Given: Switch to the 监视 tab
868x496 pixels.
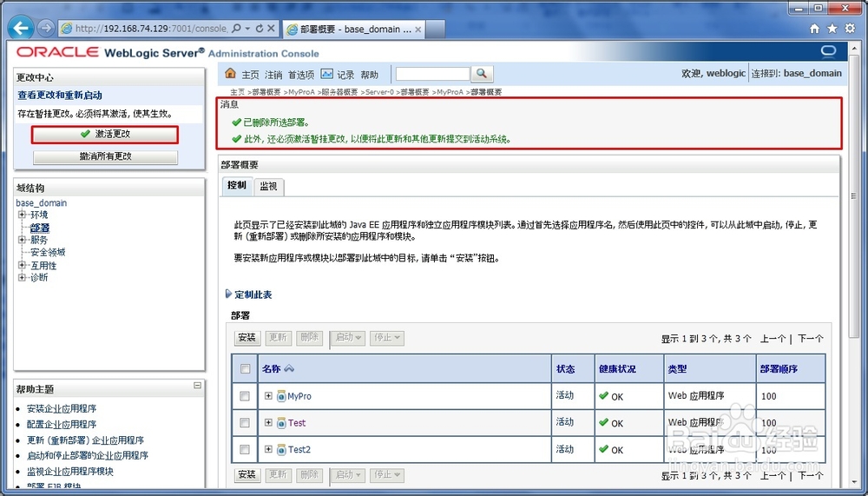Looking at the screenshot, I should 268,186.
